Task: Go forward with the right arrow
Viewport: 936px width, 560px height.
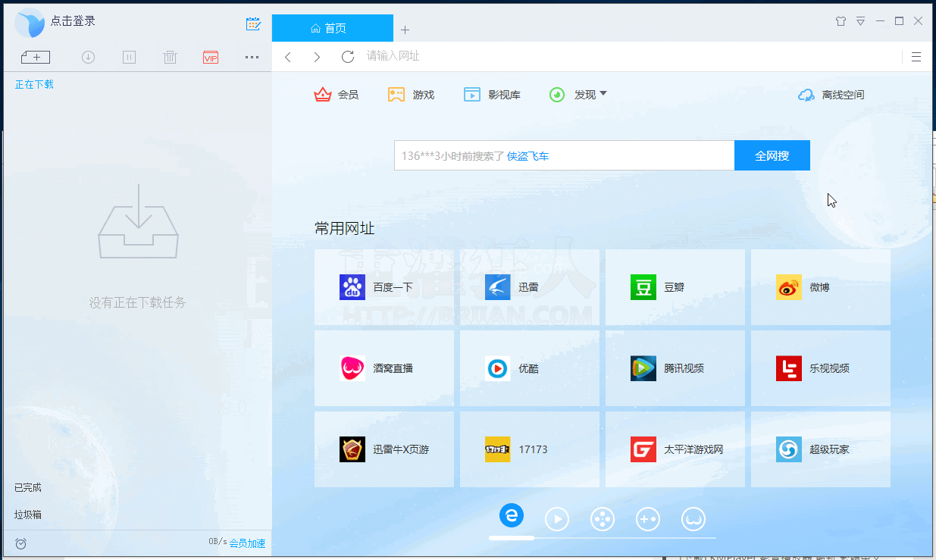Action: click(x=317, y=57)
